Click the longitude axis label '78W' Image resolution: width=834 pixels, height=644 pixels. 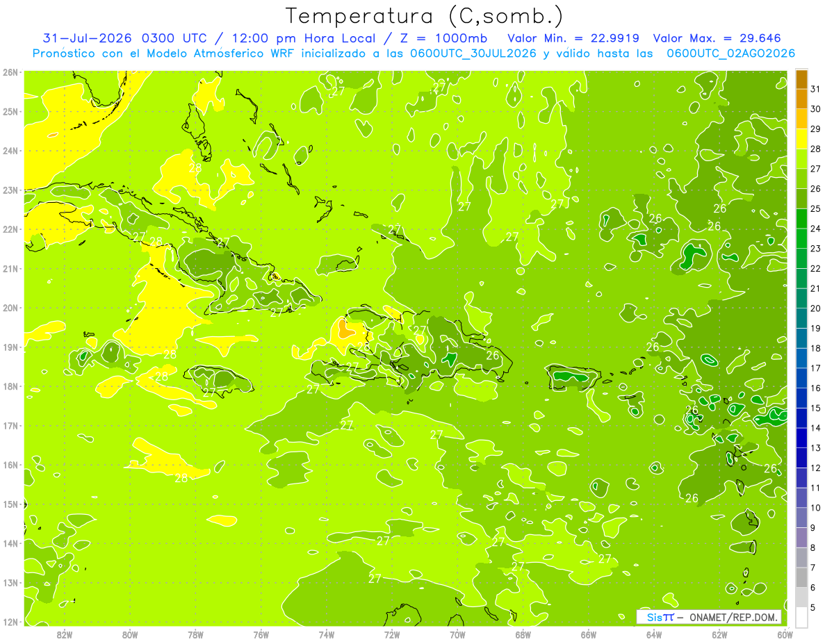coord(195,634)
